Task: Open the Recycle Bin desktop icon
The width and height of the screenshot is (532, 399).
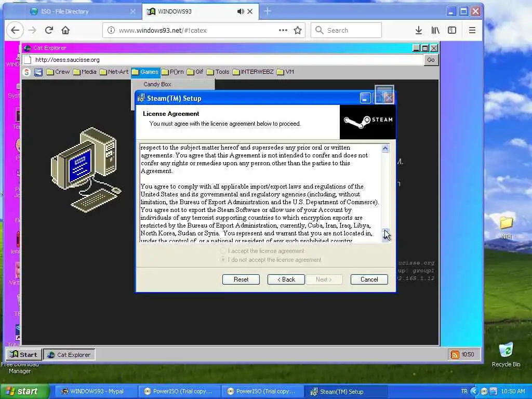Action: pos(506,354)
